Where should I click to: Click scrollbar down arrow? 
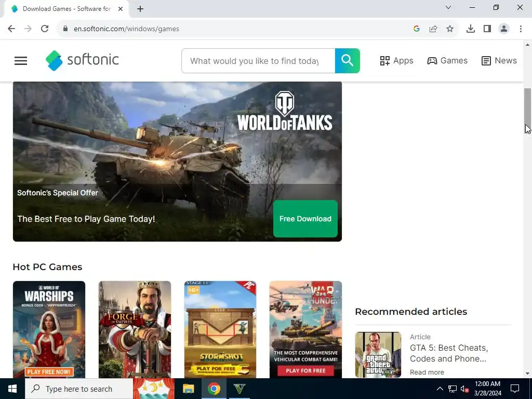(x=527, y=374)
